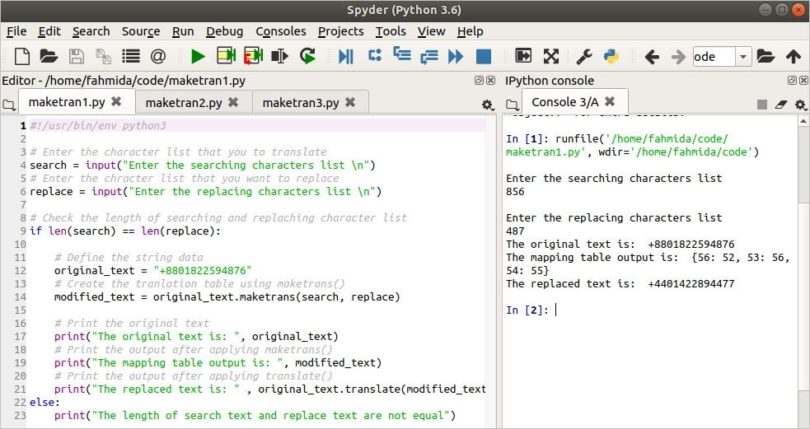Save the current file with the floppy disk icon
Viewport: 810px width, 429px height.
pos(76,56)
